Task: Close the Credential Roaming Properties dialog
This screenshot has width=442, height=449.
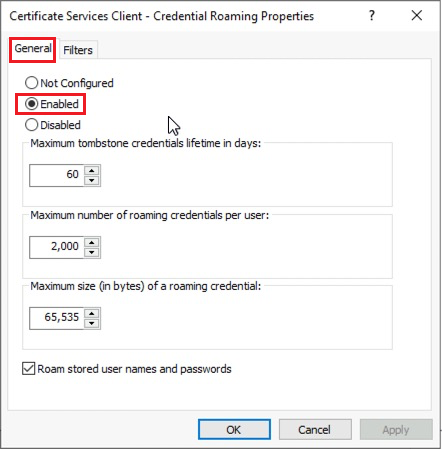Action: pos(417,15)
